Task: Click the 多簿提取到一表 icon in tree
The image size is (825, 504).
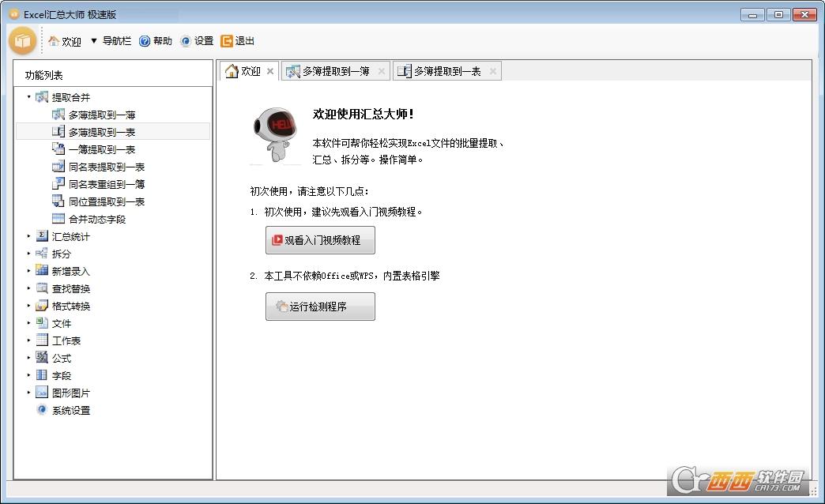Action: [58, 131]
